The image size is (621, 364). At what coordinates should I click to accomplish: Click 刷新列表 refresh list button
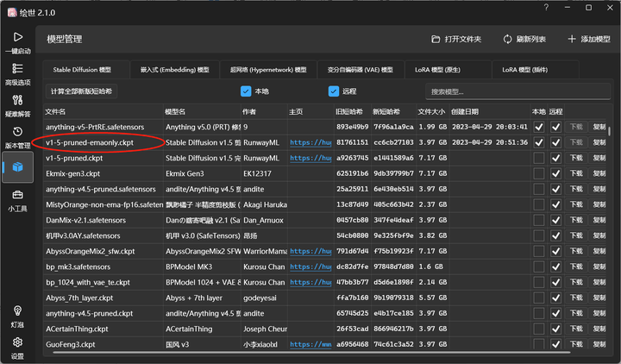point(524,39)
